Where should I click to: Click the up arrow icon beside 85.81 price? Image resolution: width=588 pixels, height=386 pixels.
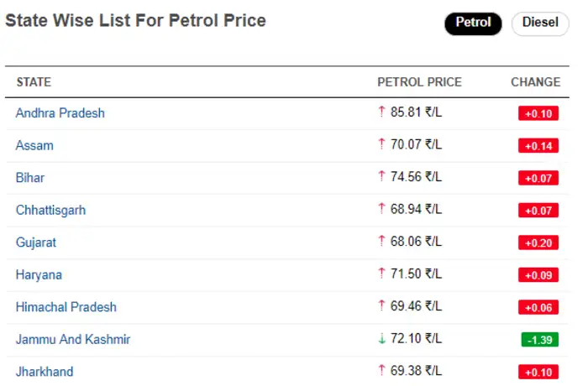point(381,112)
